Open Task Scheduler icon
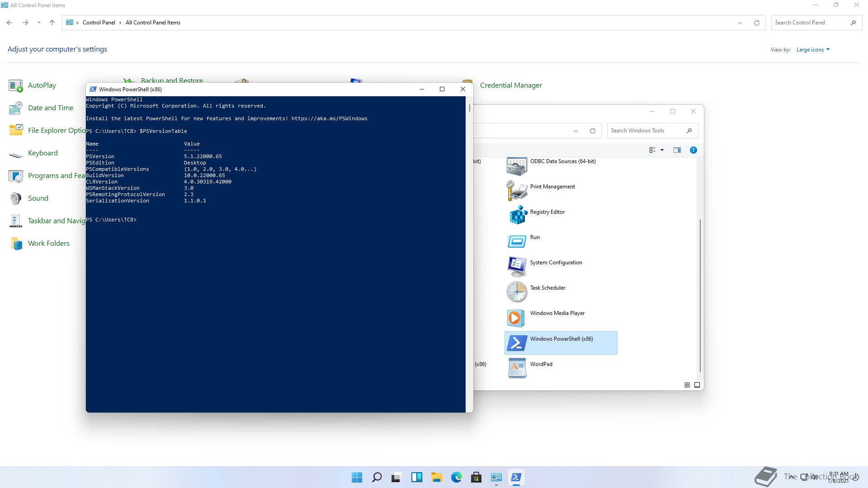The width and height of the screenshot is (868, 488). point(517,292)
